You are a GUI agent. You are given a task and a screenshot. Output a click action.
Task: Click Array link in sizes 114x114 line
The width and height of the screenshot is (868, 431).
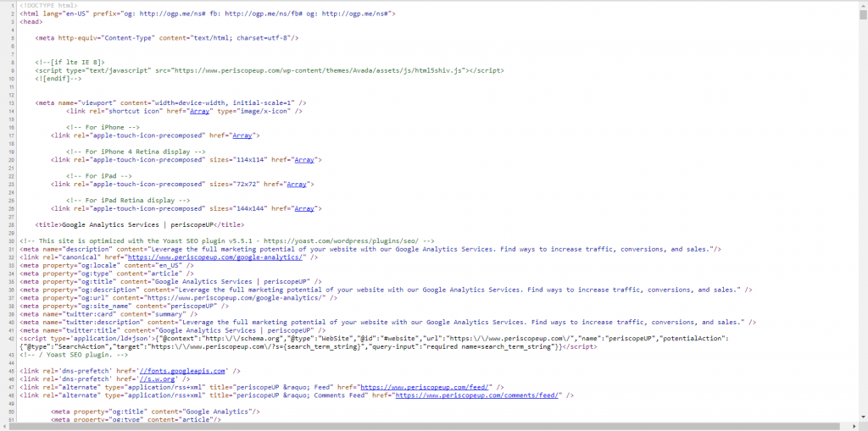(304, 160)
